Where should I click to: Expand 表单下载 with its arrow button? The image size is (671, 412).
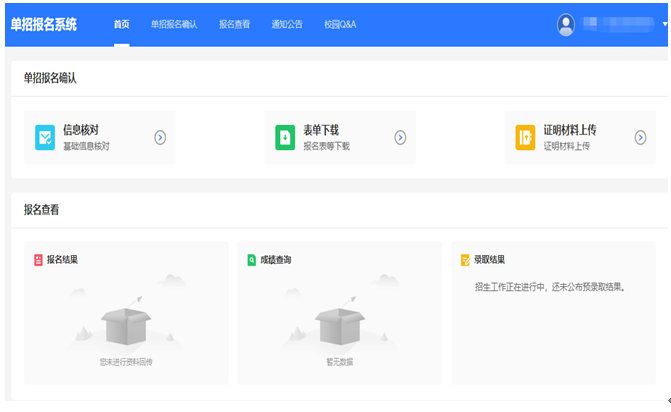[x=400, y=138]
